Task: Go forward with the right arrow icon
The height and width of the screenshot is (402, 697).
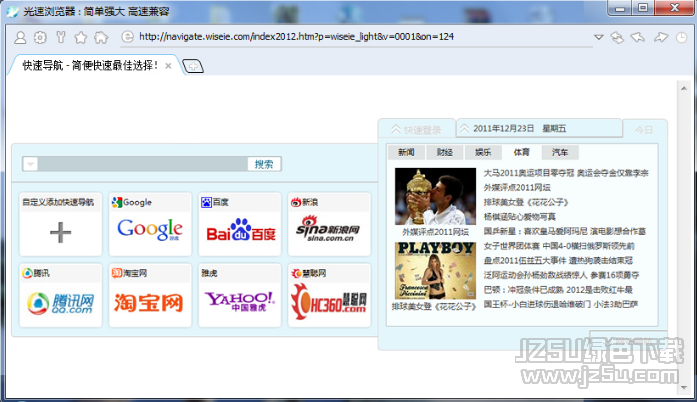Action: click(x=661, y=37)
